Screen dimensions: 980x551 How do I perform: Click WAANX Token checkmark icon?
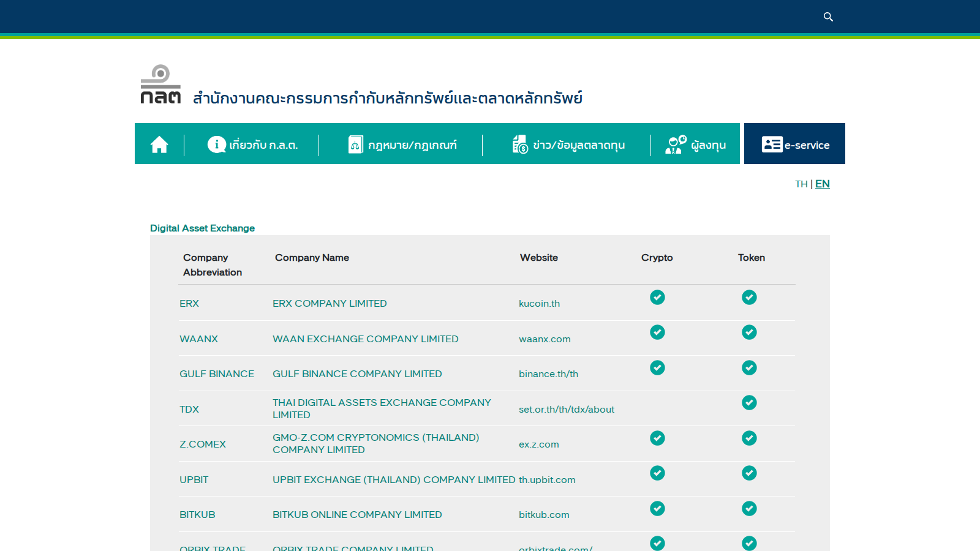(749, 332)
